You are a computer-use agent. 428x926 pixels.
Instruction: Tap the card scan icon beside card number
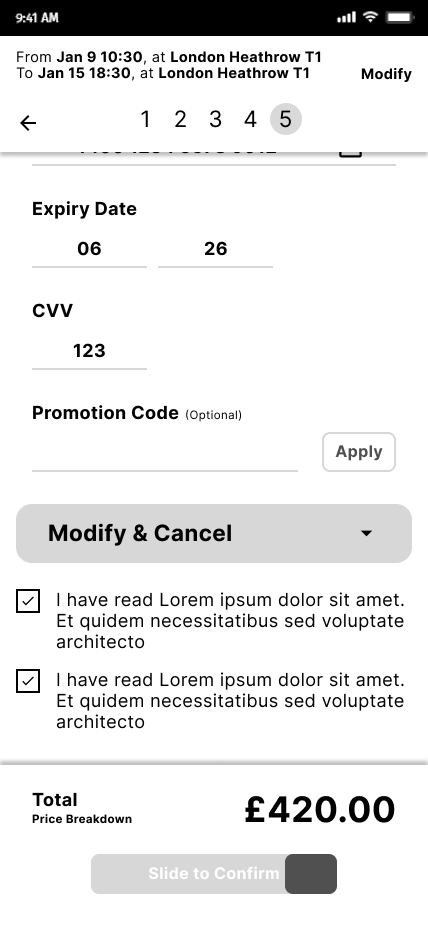(350, 153)
